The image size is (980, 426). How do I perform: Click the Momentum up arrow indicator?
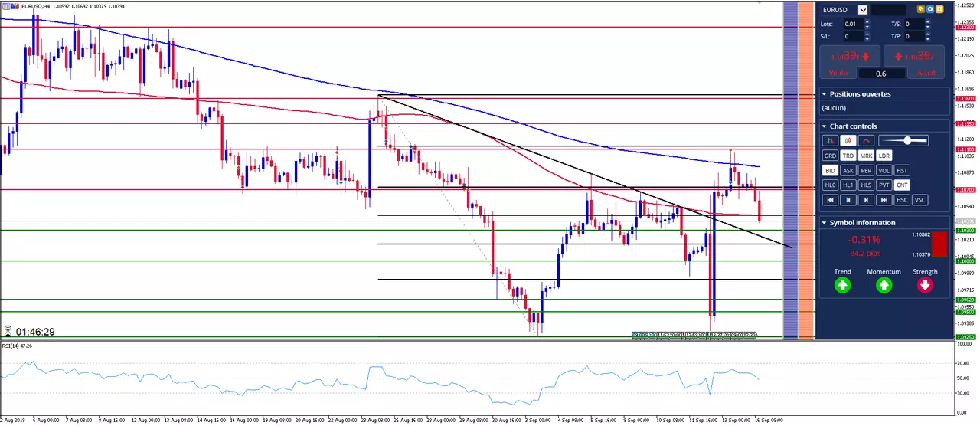pyautogui.click(x=884, y=286)
